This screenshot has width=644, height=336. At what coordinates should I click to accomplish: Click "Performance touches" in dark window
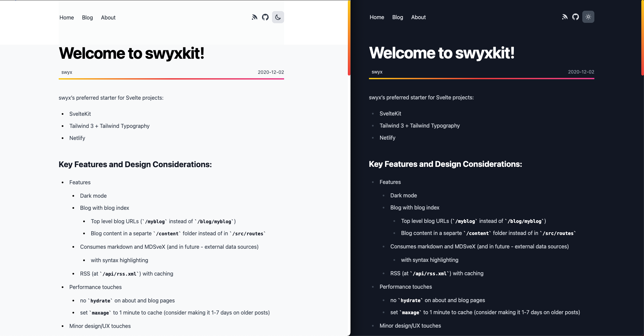pos(406,287)
